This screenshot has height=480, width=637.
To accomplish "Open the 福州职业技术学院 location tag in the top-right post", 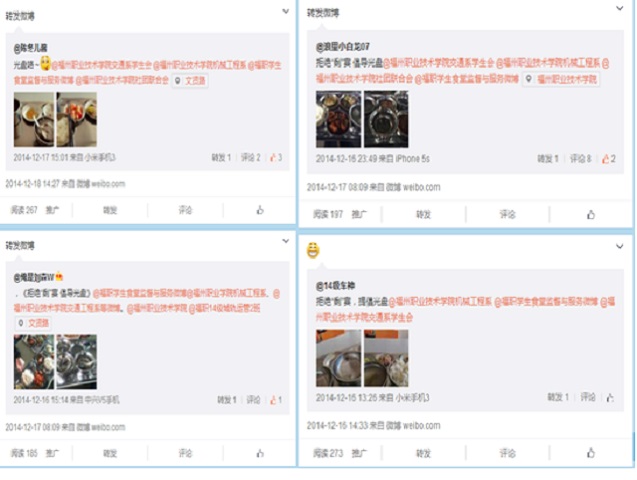I will 561,79.
